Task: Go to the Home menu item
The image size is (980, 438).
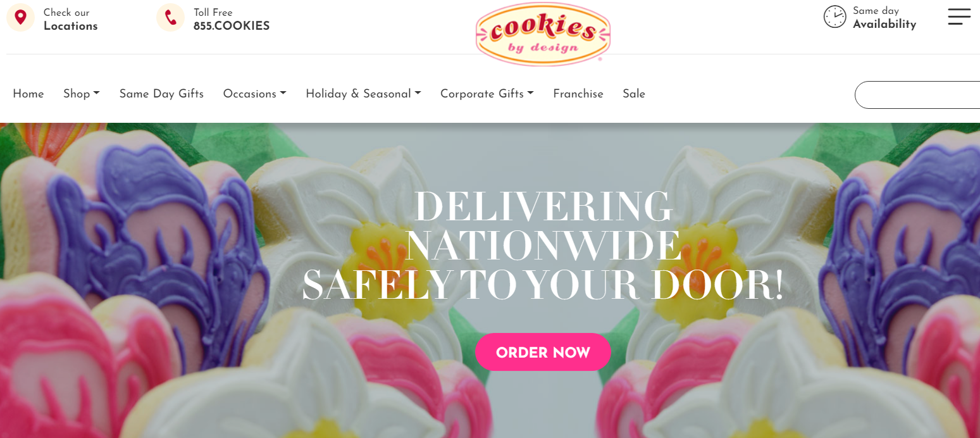Action: 28,94
